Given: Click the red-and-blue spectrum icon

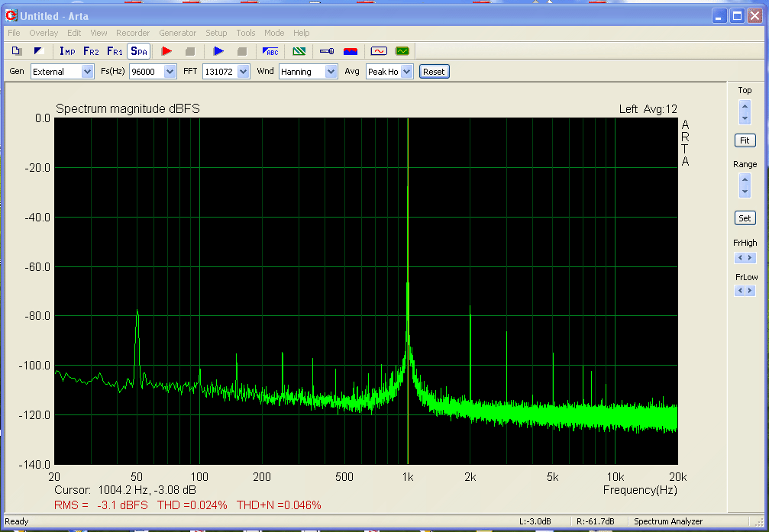Looking at the screenshot, I should click(x=351, y=51).
